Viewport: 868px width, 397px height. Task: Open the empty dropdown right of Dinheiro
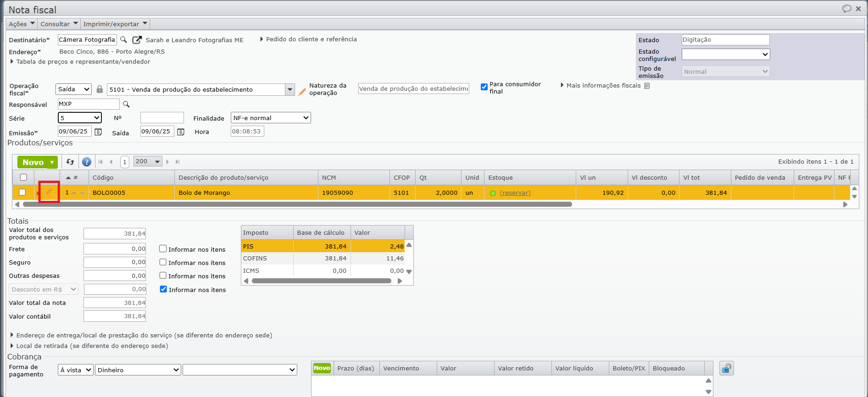(x=240, y=370)
